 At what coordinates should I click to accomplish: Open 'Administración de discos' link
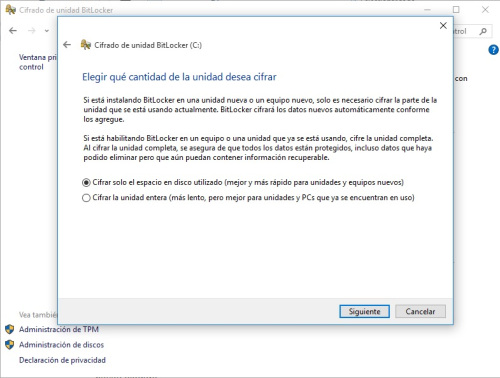61,345
